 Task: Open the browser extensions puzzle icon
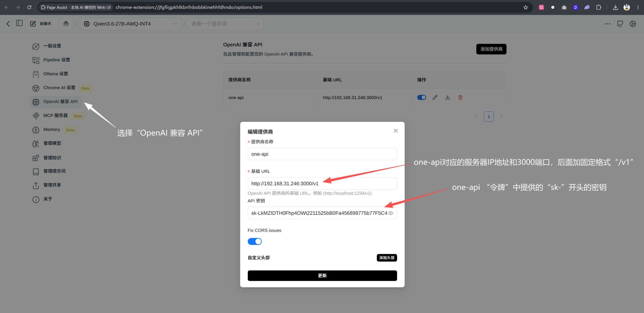click(598, 7)
